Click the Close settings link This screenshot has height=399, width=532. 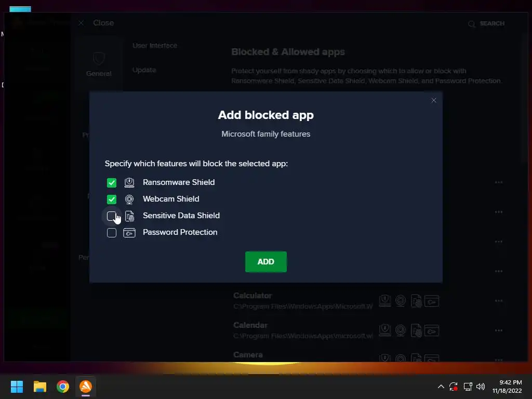click(103, 23)
